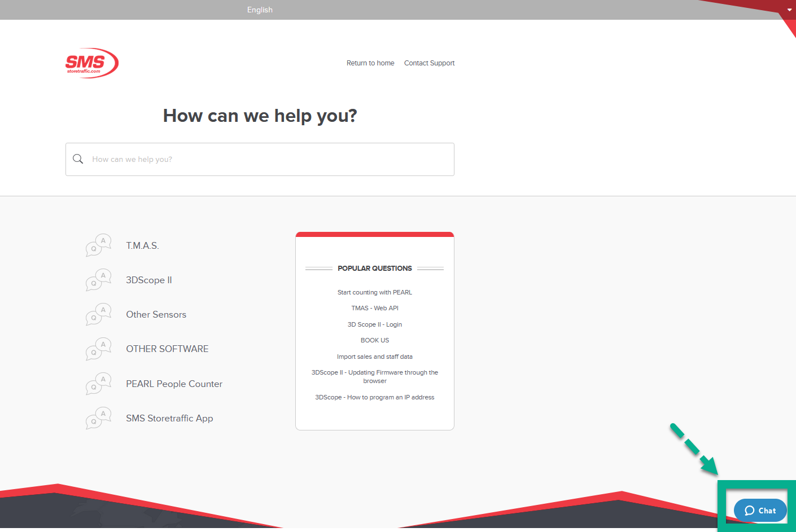Viewport: 796px width, 532px height.
Task: Open the English language selector
Action: coord(260,10)
